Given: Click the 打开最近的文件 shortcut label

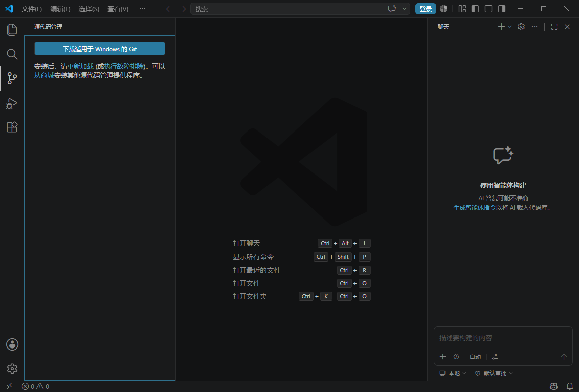Looking at the screenshot, I should (257, 270).
